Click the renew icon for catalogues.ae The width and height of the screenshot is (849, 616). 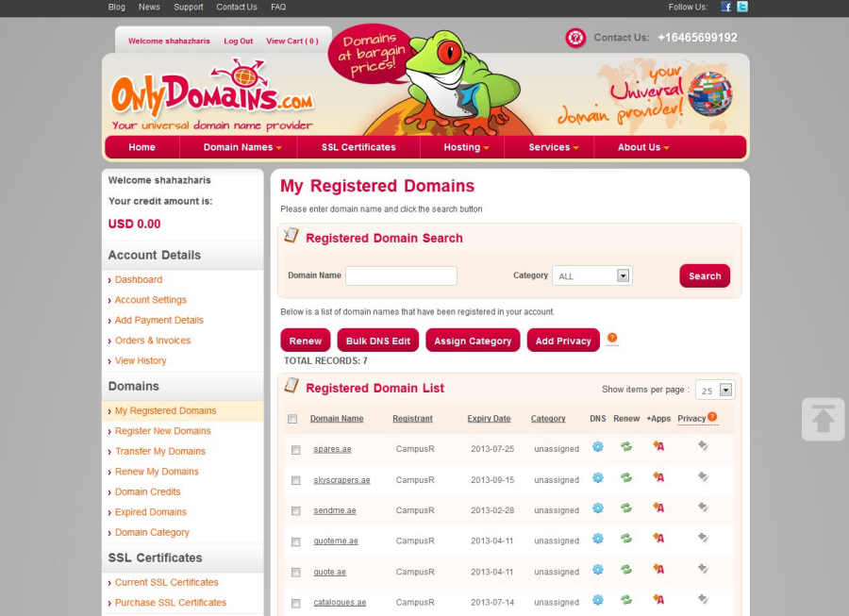[x=626, y=600]
